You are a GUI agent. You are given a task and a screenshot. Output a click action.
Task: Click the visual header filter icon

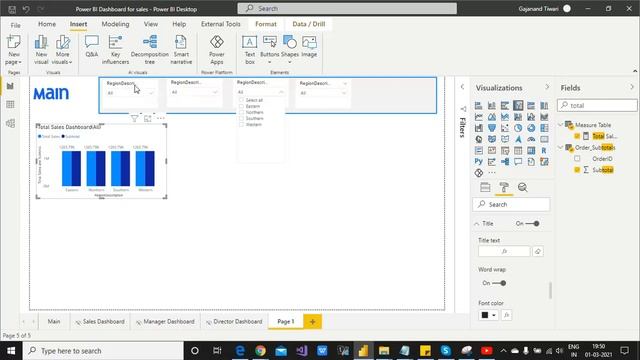pyautogui.click(x=134, y=118)
